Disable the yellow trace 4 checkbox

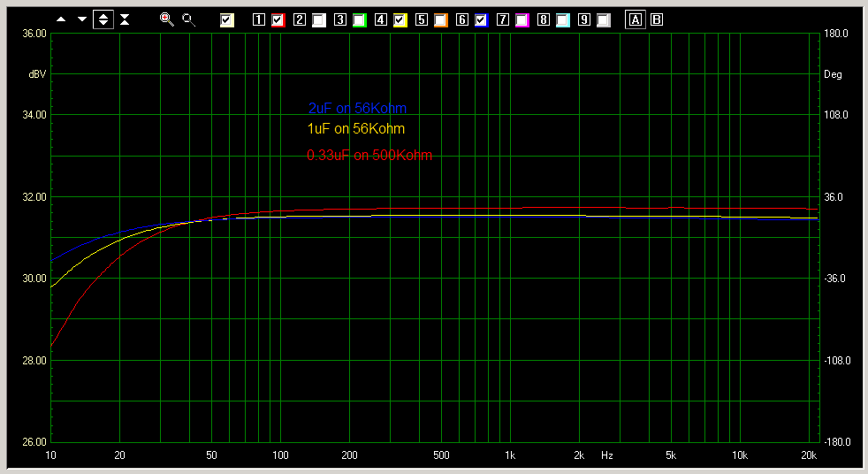click(400, 19)
